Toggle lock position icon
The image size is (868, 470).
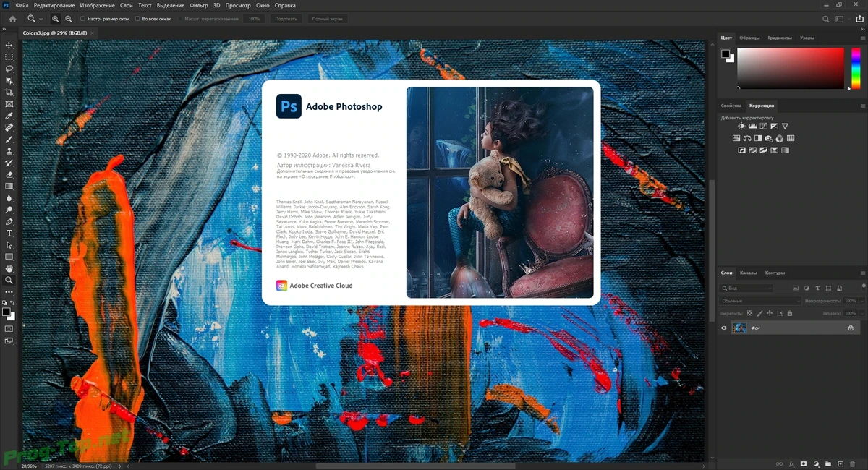[x=770, y=313]
